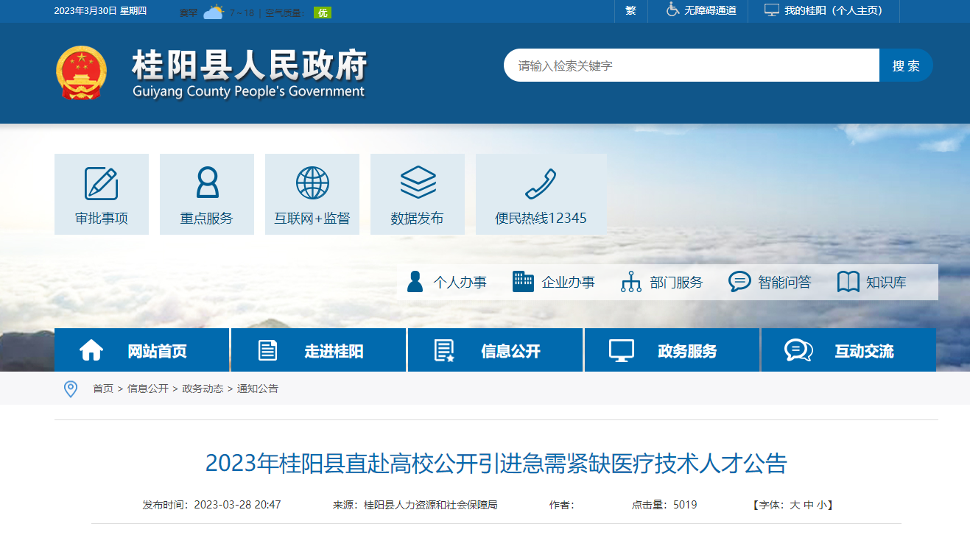970x560 pixels.
Task: Click the 重点服务 person icon
Action: [207, 183]
